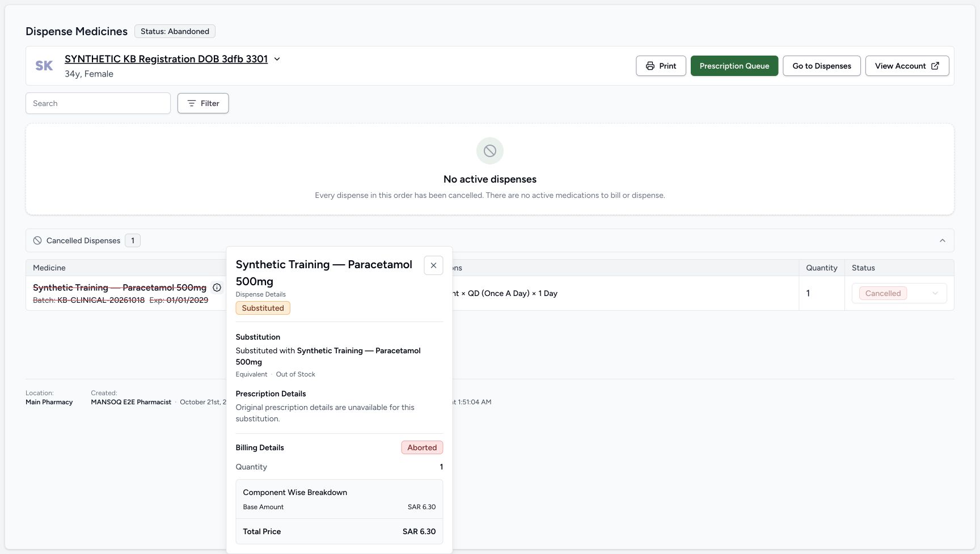Click the Status: Abandoned badge

[175, 31]
